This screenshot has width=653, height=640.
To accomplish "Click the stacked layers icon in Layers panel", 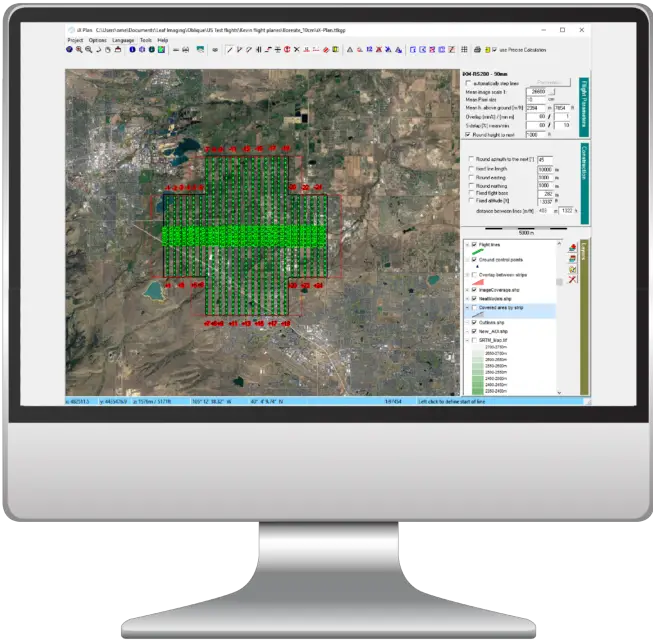I will point(572,259).
